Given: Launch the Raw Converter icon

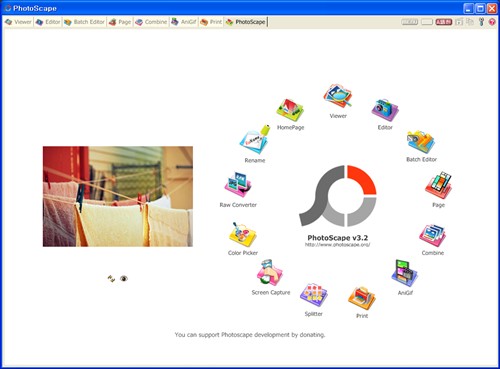Looking at the screenshot, I should coord(238,185).
